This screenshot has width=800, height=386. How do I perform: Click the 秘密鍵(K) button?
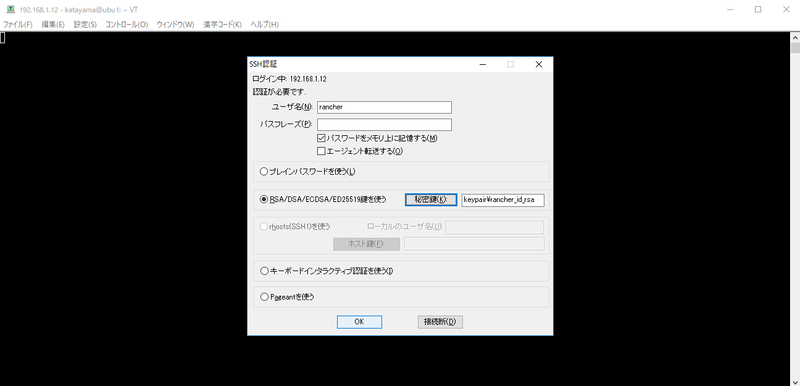[x=431, y=200]
